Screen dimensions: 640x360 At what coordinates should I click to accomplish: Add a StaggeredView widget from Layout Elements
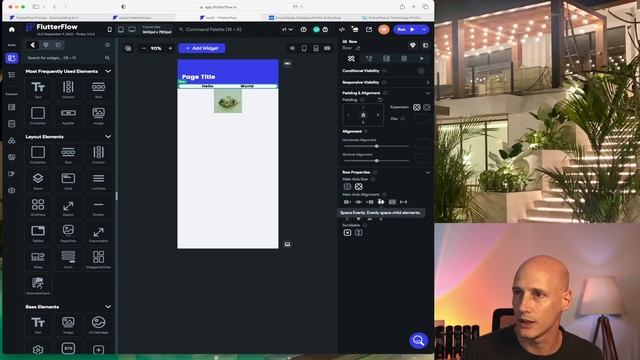pyautogui.click(x=98, y=259)
